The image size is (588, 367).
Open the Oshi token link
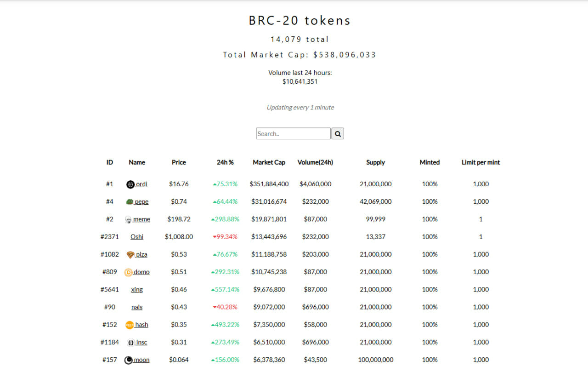137,237
